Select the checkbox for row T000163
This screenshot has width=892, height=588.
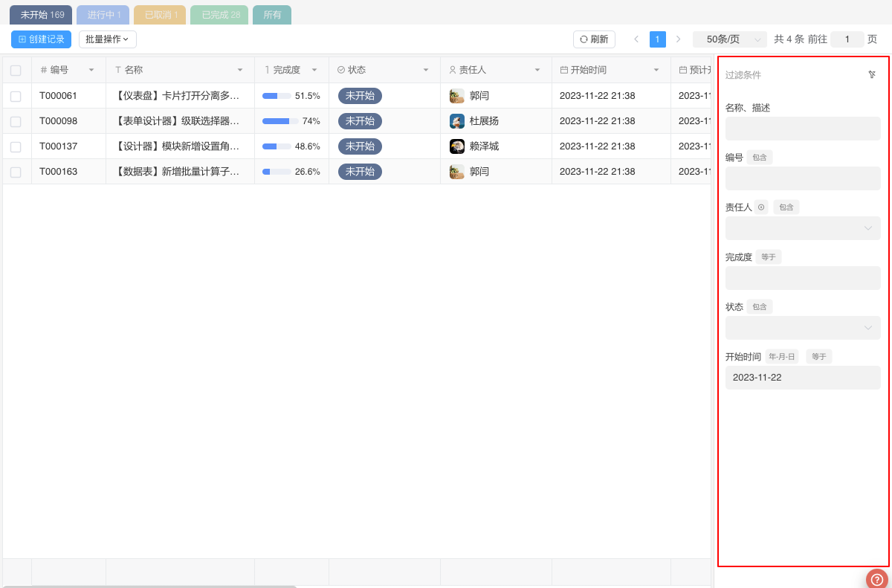pyautogui.click(x=16, y=172)
